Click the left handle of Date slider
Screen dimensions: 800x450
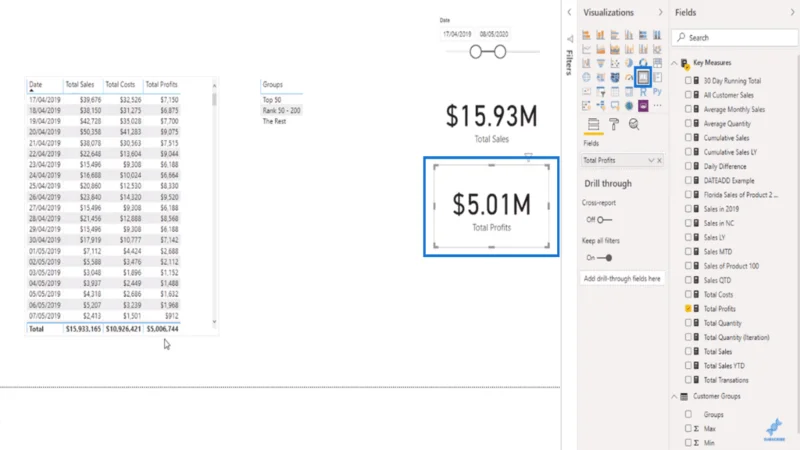click(476, 52)
